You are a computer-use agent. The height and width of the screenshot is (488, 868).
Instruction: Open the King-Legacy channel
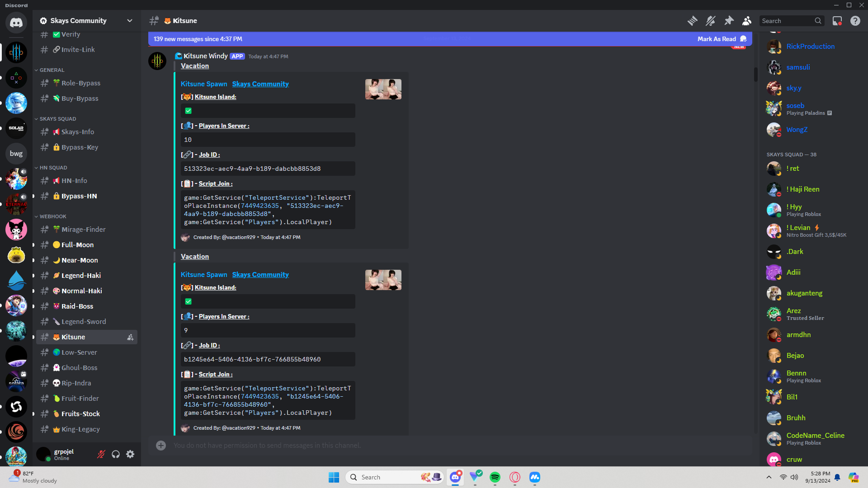coord(87,429)
